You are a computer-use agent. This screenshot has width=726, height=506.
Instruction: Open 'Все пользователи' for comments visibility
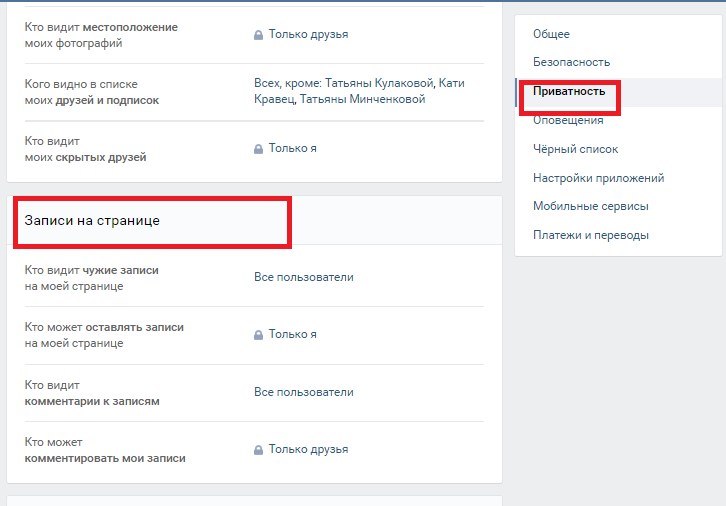tap(304, 392)
